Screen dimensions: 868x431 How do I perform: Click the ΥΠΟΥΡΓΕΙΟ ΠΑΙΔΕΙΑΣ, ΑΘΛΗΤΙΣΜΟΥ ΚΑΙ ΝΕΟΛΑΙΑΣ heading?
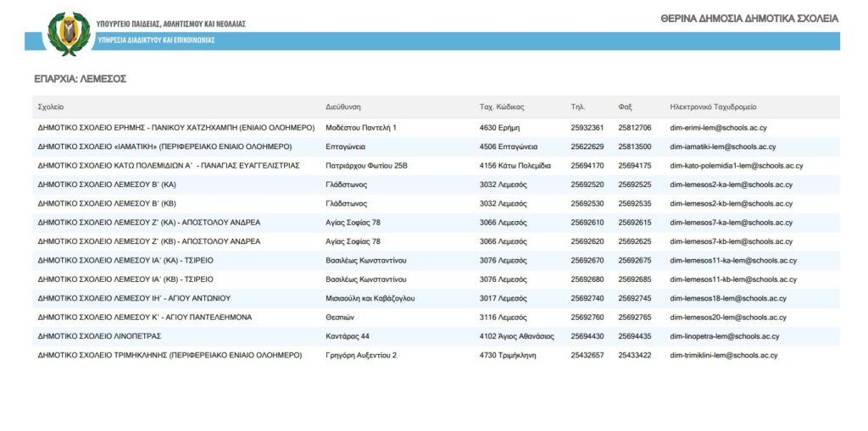pyautogui.click(x=171, y=24)
